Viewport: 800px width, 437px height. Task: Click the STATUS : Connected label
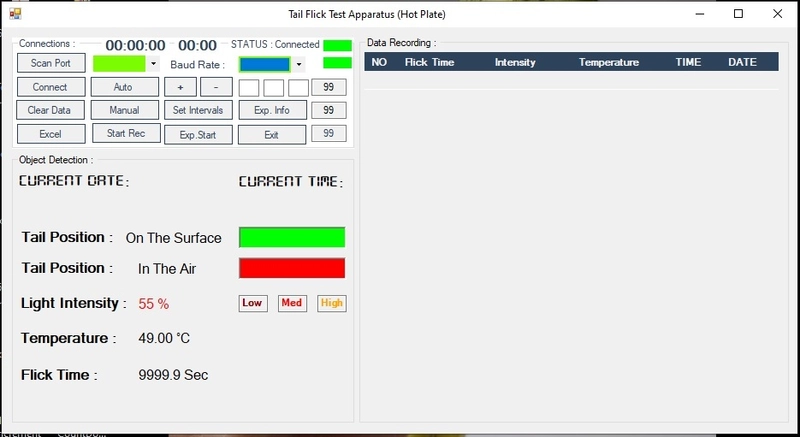276,44
